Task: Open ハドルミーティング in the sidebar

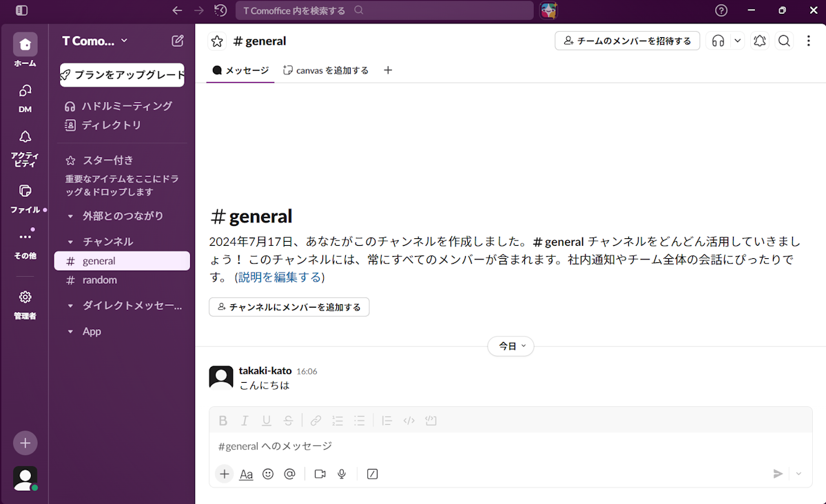Action: 122,106
